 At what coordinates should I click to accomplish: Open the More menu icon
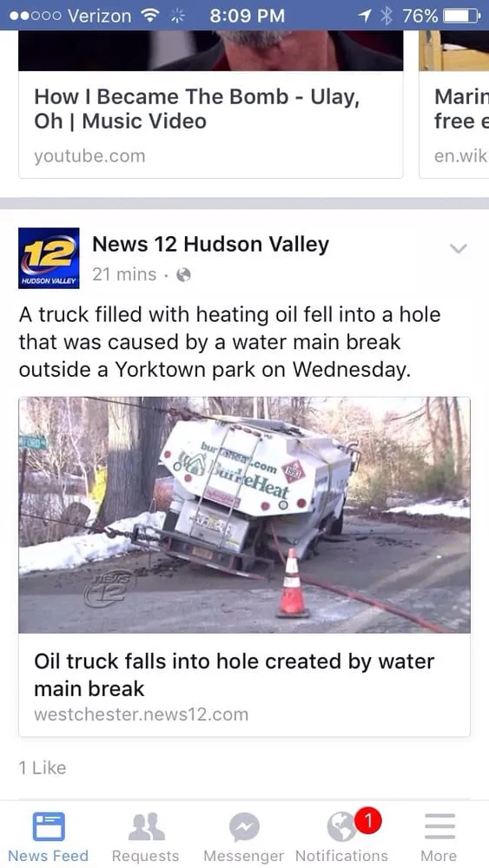[439, 827]
